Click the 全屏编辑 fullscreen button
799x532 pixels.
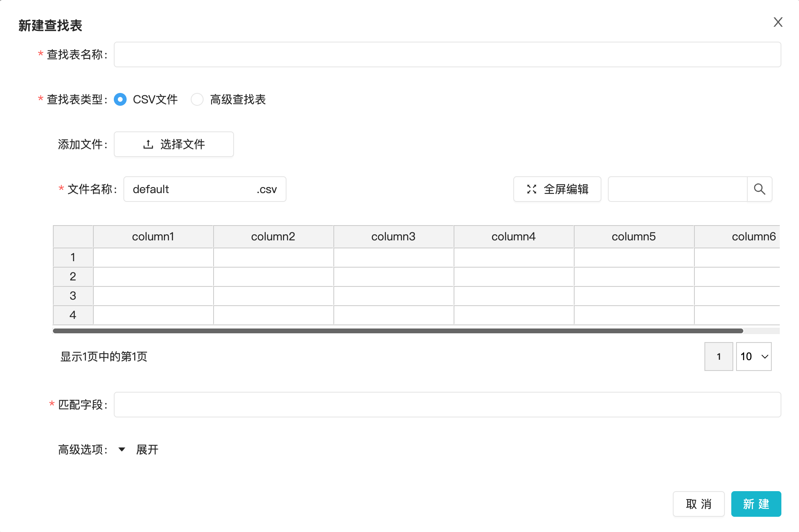557,189
